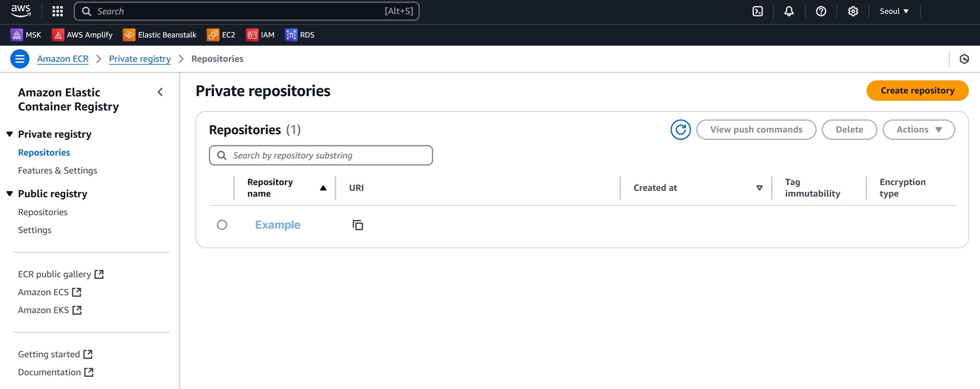Image resolution: width=980 pixels, height=389 pixels.
Task: Click the View push commands button
Action: pyautogui.click(x=756, y=130)
